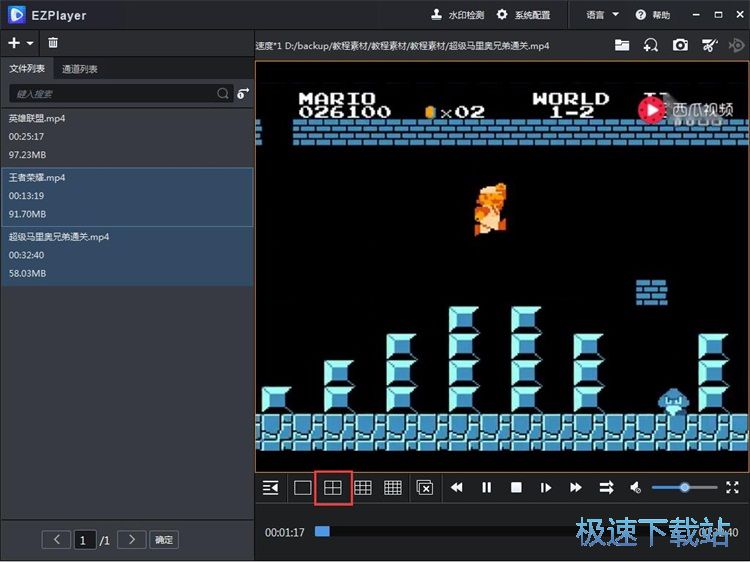
Task: Mute the audio speaker icon
Action: tap(635, 488)
